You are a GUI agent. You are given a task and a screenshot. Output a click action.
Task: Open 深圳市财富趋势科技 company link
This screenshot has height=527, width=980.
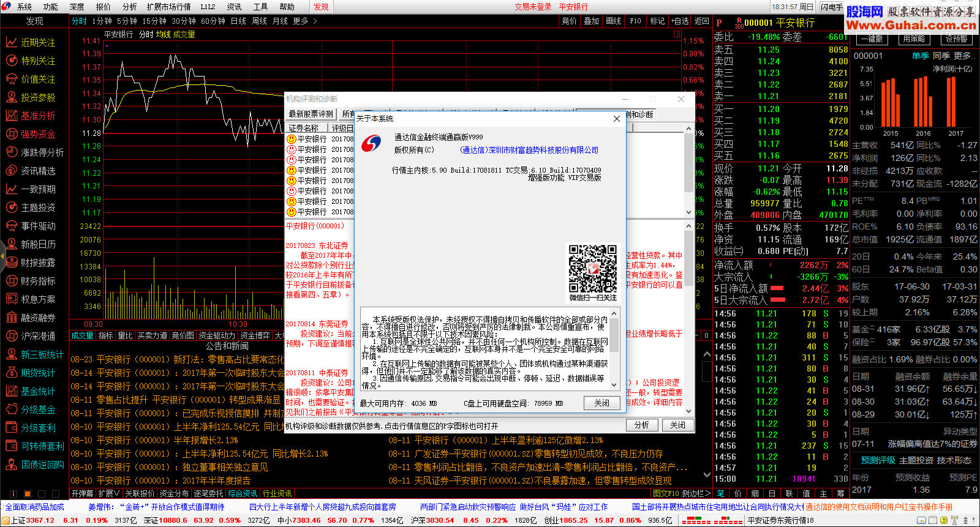click(529, 150)
